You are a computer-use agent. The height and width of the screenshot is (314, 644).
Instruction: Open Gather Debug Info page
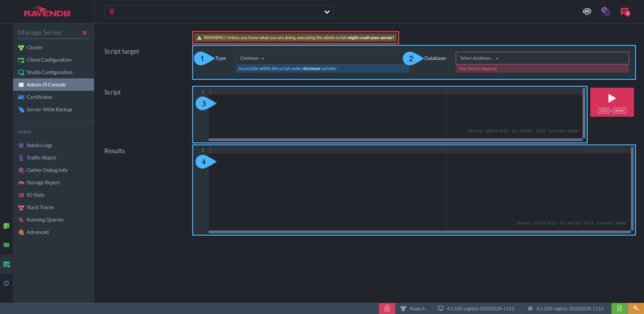pyautogui.click(x=53, y=170)
